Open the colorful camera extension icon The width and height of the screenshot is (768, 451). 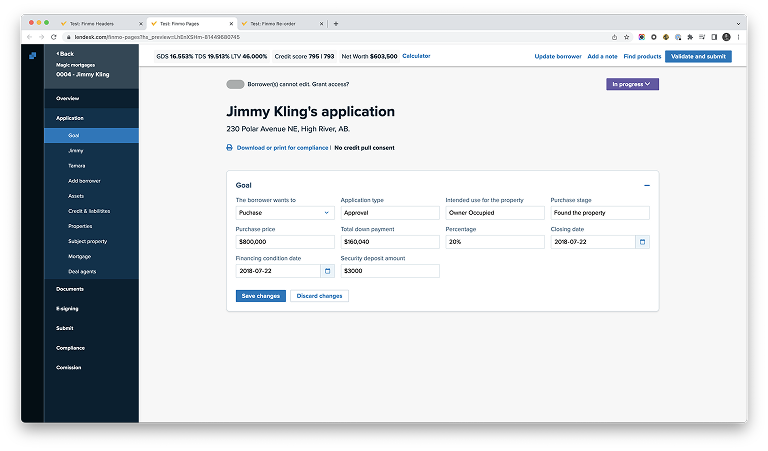[641, 37]
